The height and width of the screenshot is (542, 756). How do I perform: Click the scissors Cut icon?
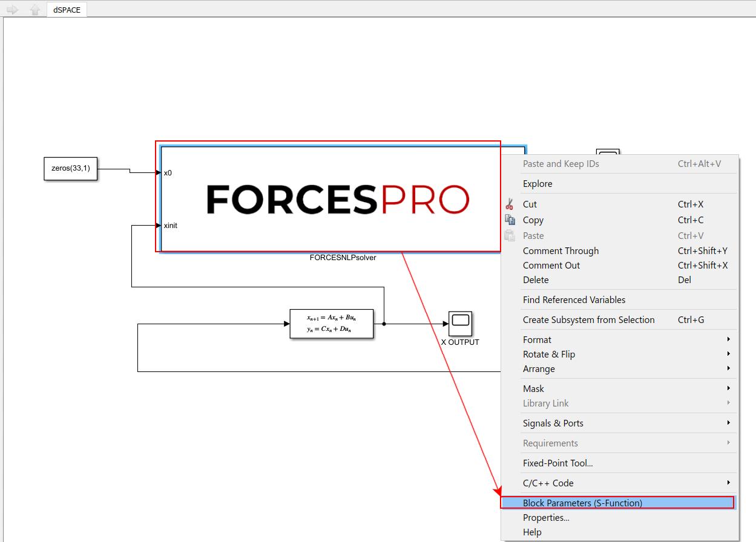coord(510,204)
